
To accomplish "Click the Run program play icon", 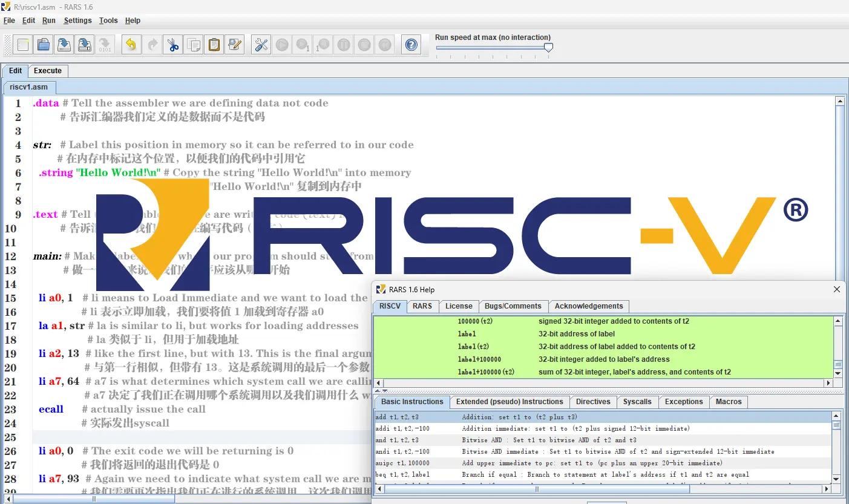I will (x=281, y=45).
